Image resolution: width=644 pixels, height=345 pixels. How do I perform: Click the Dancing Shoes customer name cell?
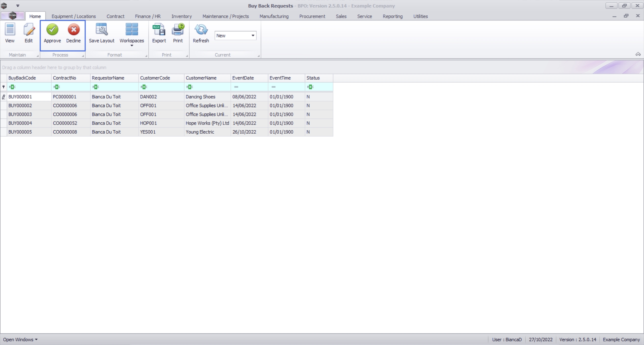pyautogui.click(x=207, y=97)
